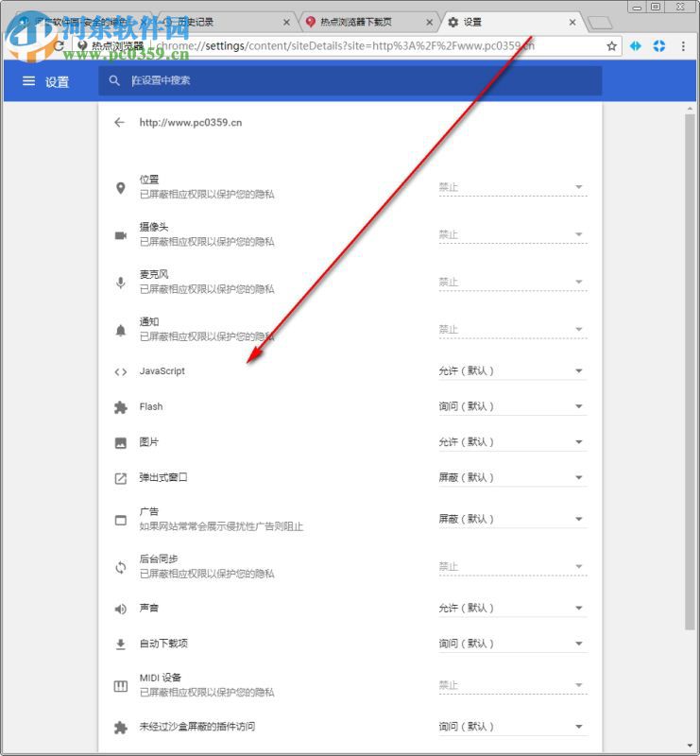This screenshot has width=700, height=756.
Task: Click the speaker icon for 声音
Action: [x=121, y=609]
